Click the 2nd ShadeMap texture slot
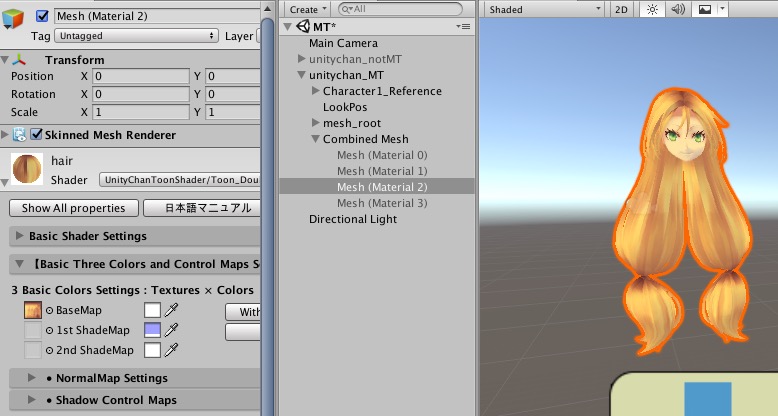This screenshot has height=416, width=778. (x=33, y=350)
